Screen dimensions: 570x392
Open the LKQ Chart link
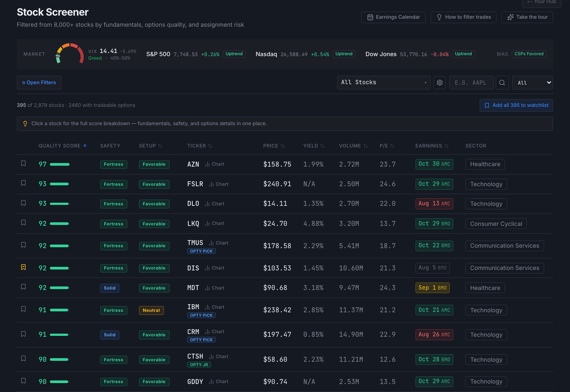point(215,223)
